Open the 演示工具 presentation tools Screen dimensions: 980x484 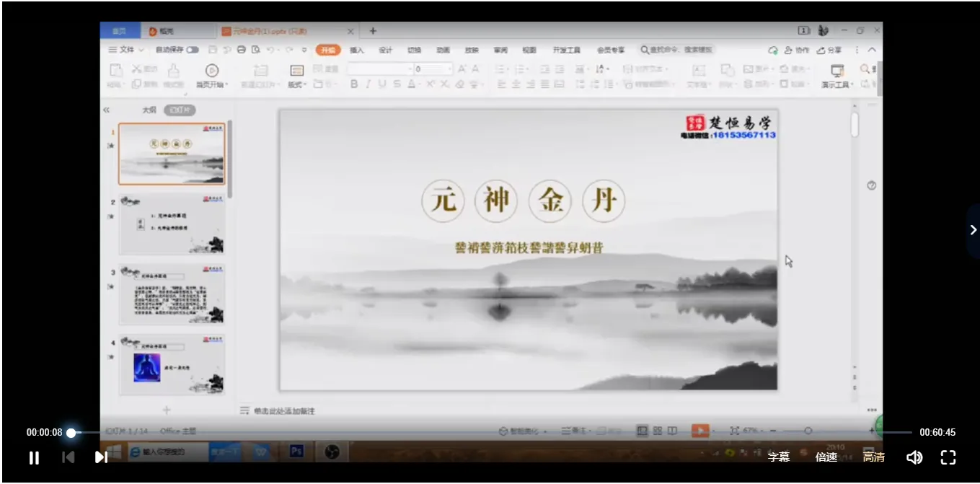837,76
